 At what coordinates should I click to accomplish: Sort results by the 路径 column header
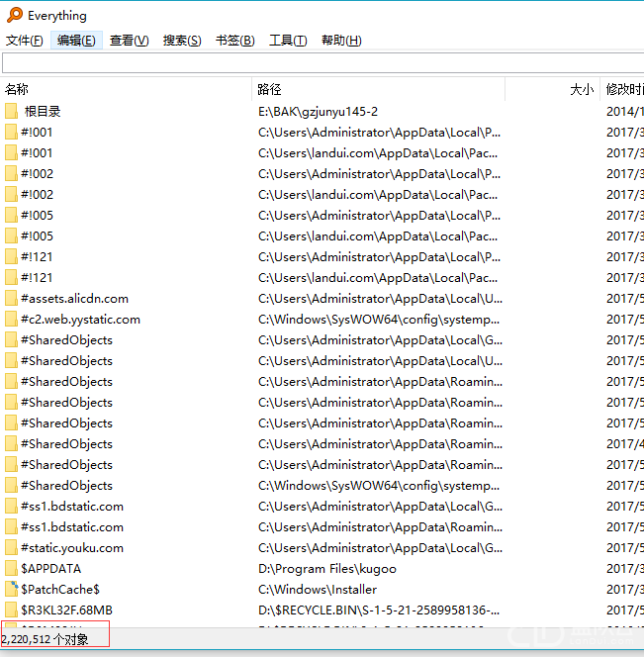pyautogui.click(x=378, y=89)
